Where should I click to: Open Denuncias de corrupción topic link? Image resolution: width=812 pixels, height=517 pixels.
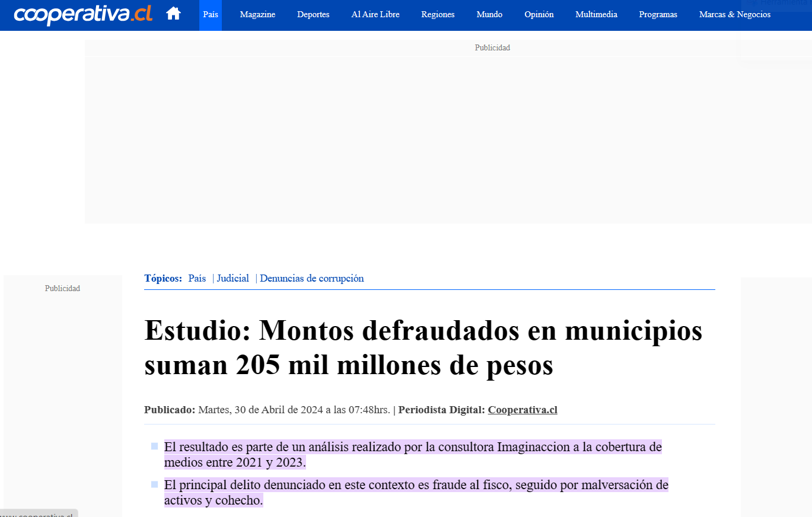click(312, 278)
